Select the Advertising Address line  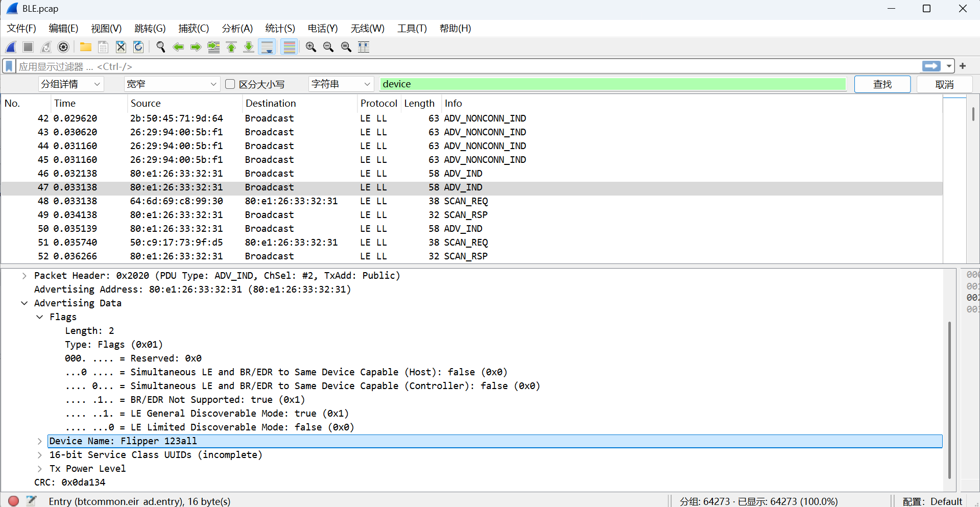tap(193, 289)
